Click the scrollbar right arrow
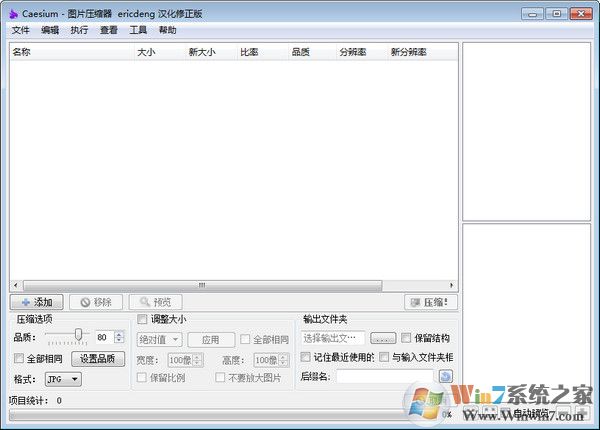Viewport: 600px width, 430px height. (452, 285)
